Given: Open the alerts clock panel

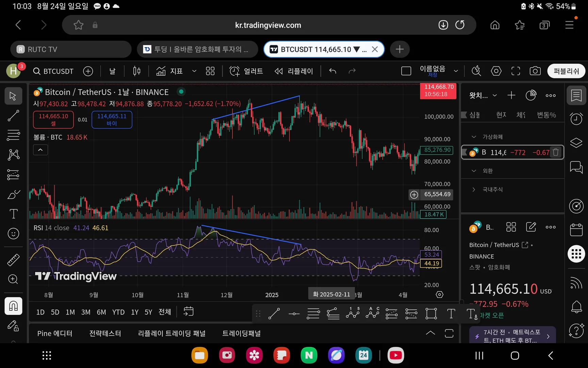Looking at the screenshot, I should coord(576,119).
